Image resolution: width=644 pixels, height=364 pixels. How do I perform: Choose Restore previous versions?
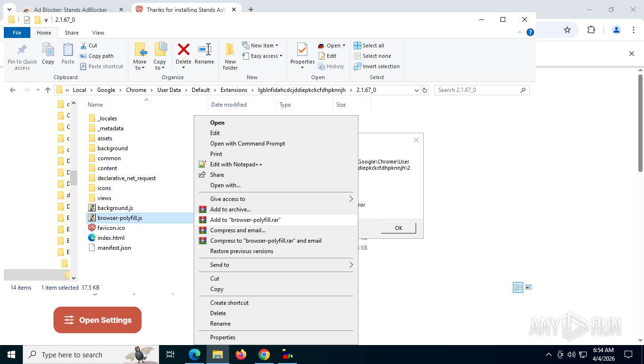click(x=276, y=251)
